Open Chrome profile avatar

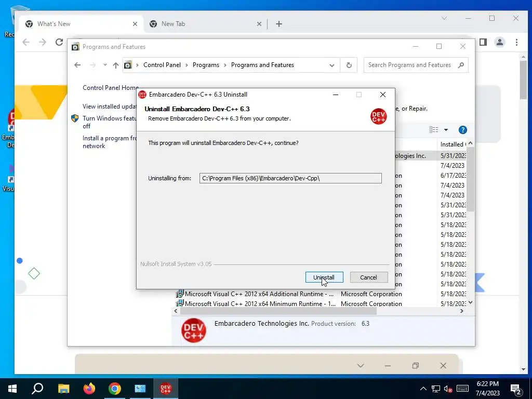500,42
